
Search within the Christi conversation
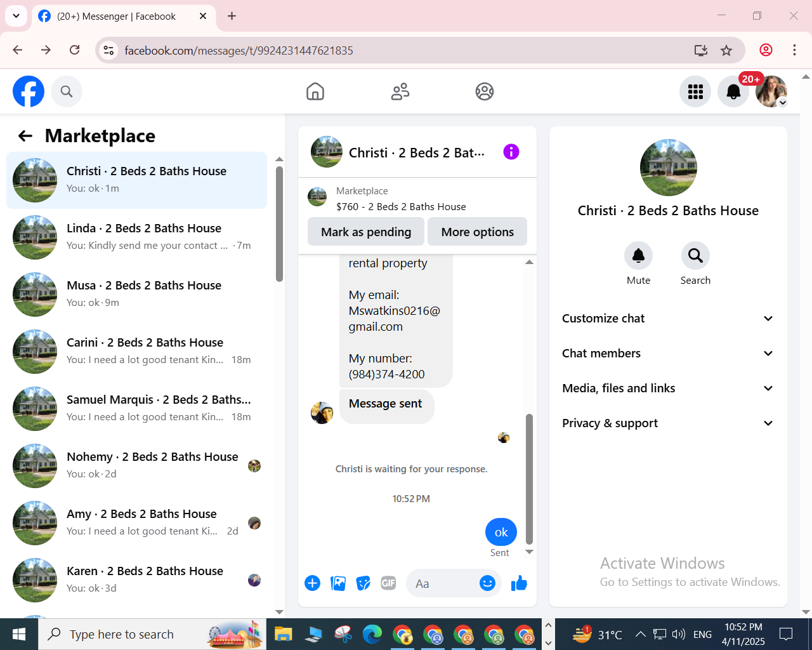point(695,256)
